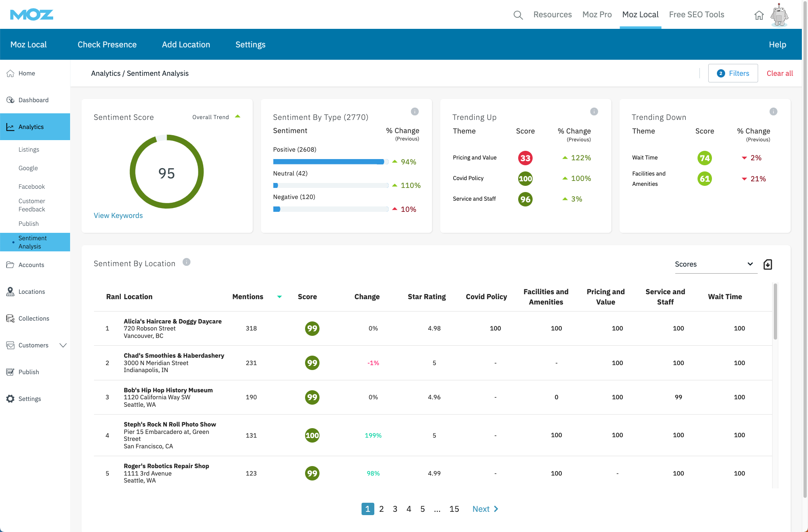Image resolution: width=808 pixels, height=532 pixels.
Task: Click the info icon next to Trending Up
Action: pyautogui.click(x=594, y=111)
